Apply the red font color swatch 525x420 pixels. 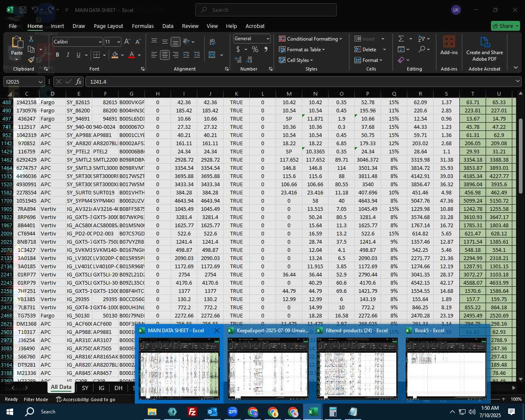(132, 55)
